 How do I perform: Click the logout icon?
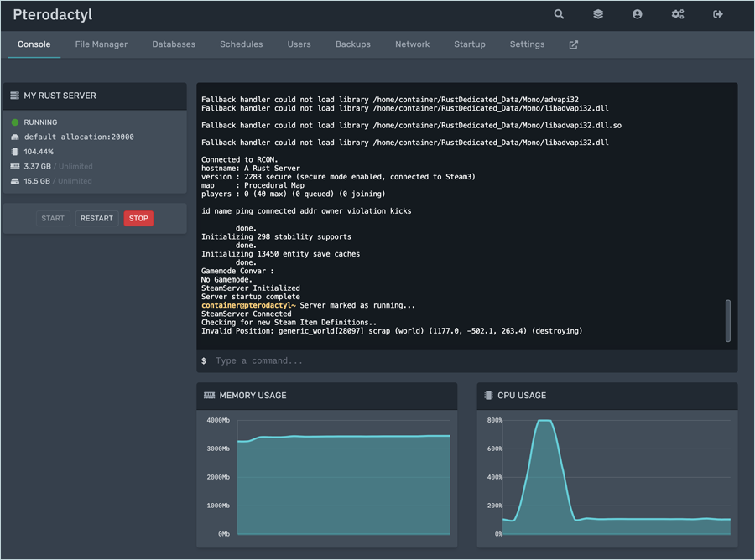pyautogui.click(x=718, y=14)
